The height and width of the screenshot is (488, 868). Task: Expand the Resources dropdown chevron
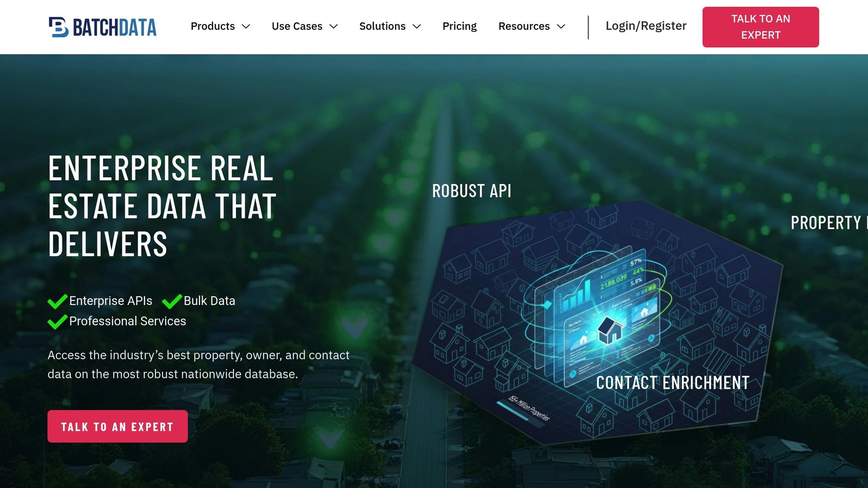(x=561, y=26)
